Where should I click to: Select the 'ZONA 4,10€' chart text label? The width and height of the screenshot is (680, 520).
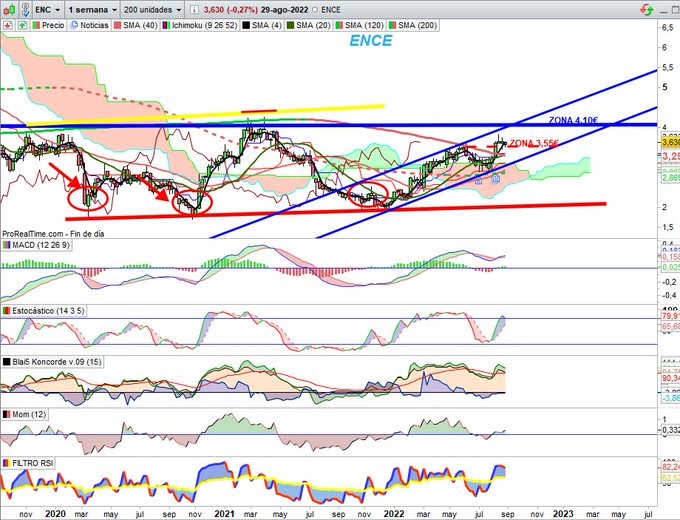pyautogui.click(x=573, y=120)
